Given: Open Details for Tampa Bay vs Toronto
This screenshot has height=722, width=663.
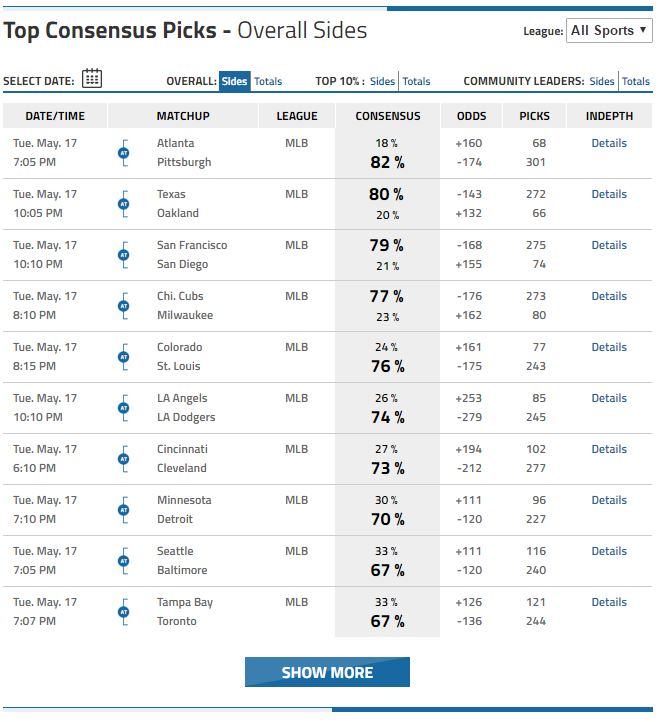Looking at the screenshot, I should tap(609, 602).
